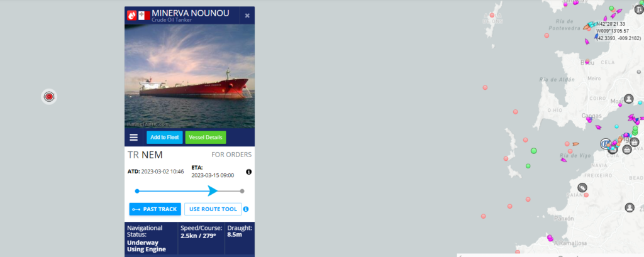This screenshot has height=257, width=644.
Task: Show the vessel's past track
Action: tap(155, 209)
